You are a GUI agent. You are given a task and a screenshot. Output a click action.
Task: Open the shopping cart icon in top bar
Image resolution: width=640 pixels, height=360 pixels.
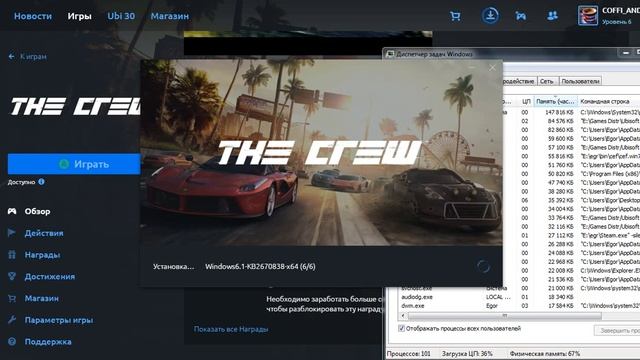tap(455, 16)
